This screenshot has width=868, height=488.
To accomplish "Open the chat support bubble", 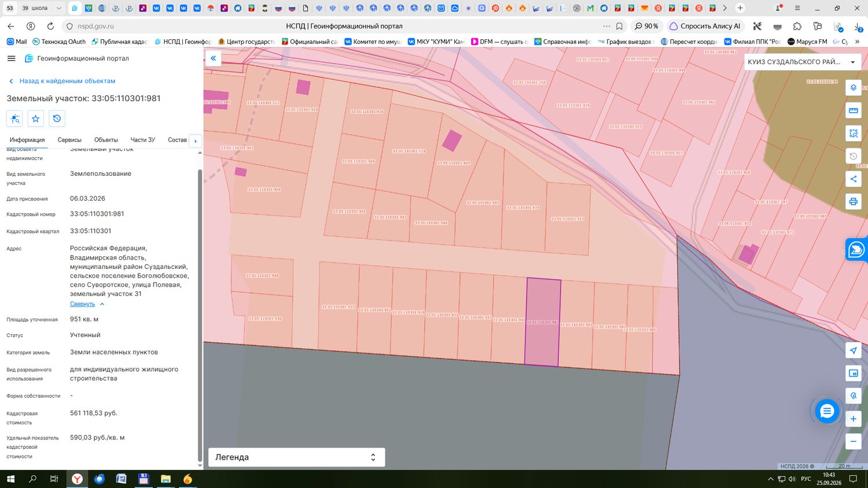I will point(827,411).
